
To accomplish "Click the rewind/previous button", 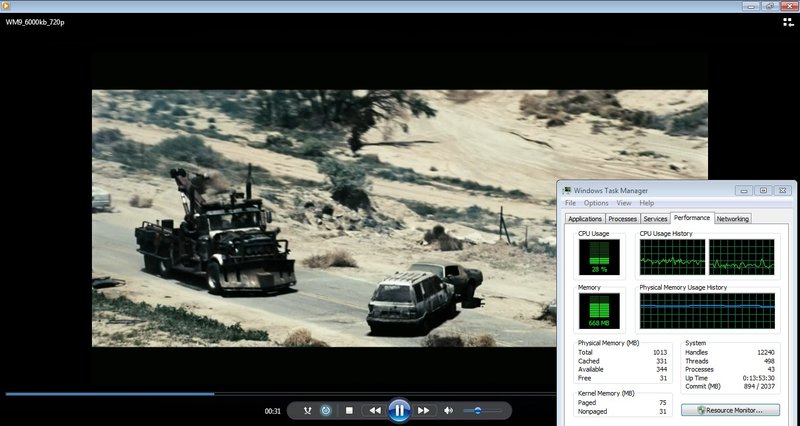I will click(x=374, y=411).
